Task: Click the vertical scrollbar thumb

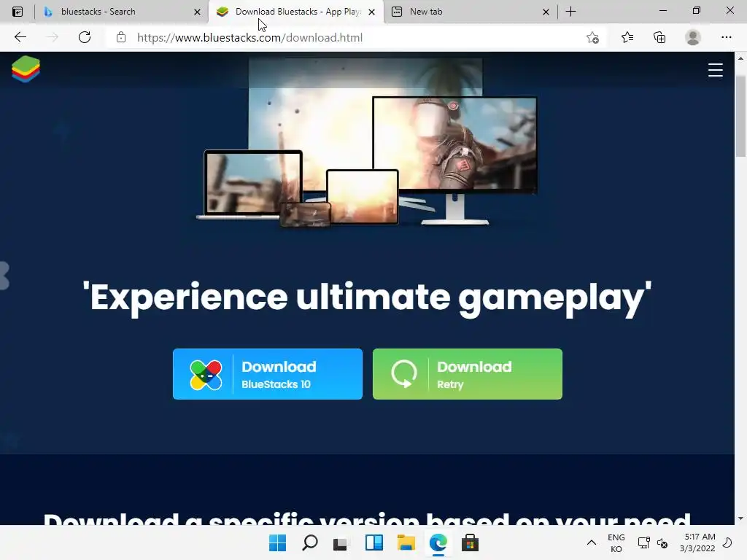Action: click(740, 116)
